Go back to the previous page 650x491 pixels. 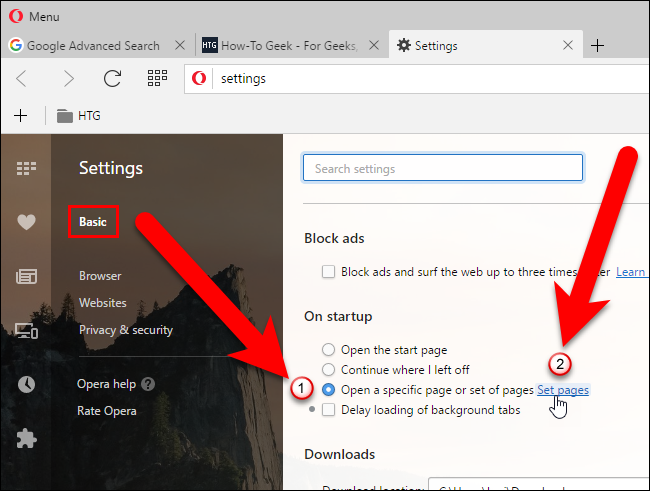click(x=22, y=78)
